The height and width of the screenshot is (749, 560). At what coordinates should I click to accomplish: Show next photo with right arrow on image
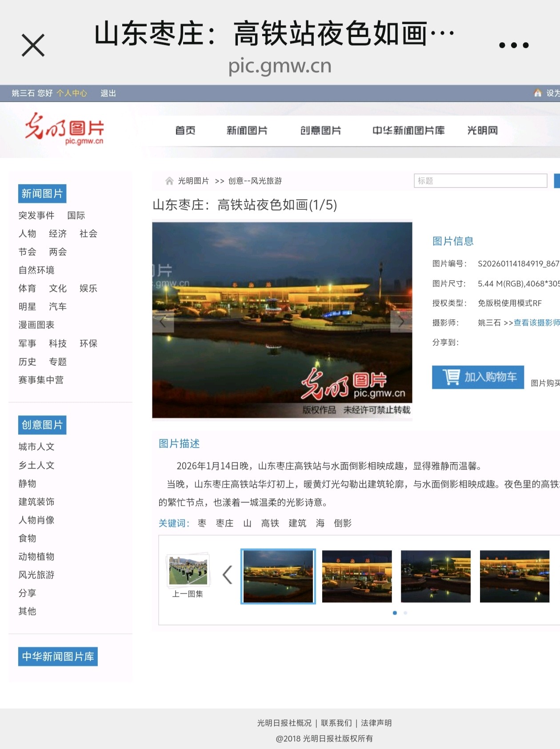pyautogui.click(x=401, y=321)
